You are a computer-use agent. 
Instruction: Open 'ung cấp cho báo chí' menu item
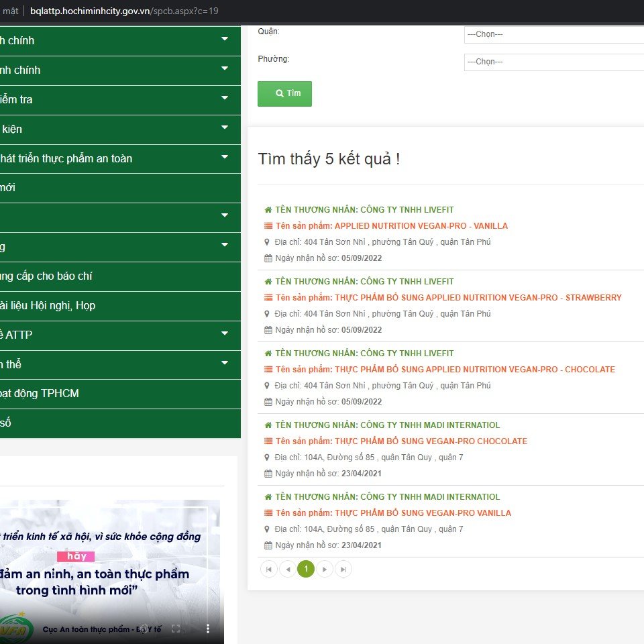[120, 276]
